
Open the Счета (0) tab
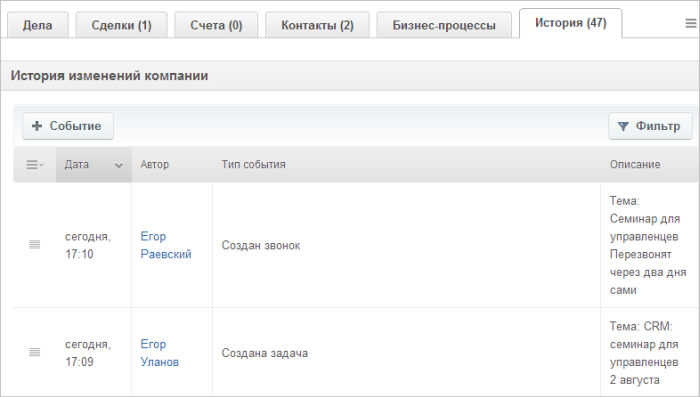coord(216,25)
